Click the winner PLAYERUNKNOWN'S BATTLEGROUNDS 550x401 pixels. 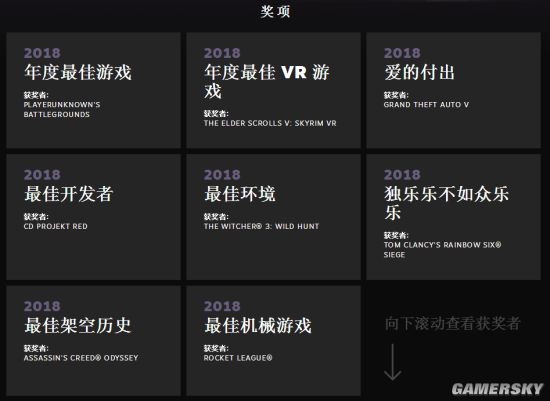[x=62, y=109]
